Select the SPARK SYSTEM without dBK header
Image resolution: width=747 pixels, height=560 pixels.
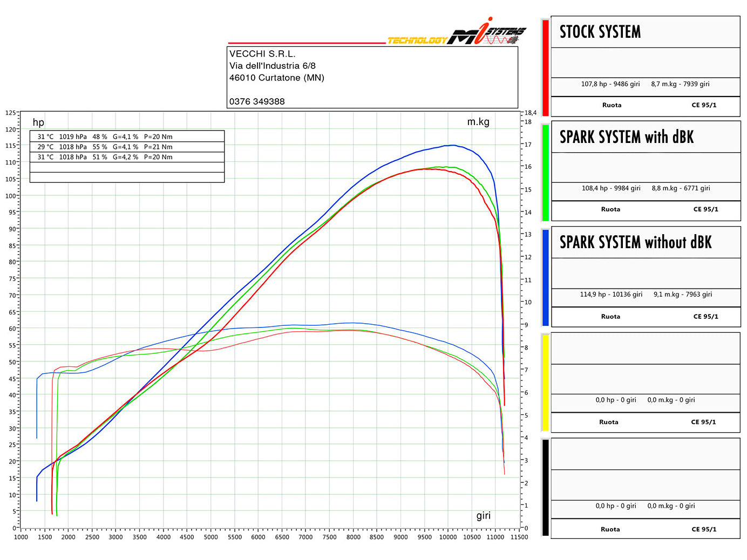point(646,242)
